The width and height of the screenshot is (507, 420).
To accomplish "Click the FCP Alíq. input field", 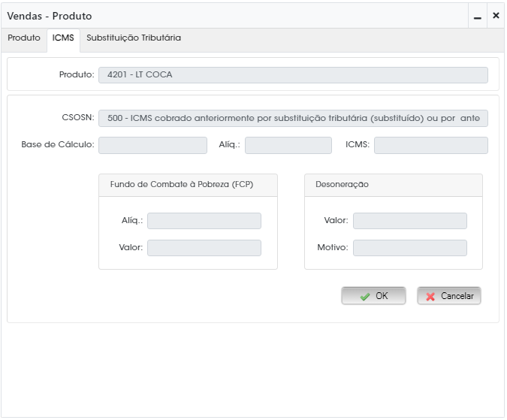I will click(x=204, y=221).
